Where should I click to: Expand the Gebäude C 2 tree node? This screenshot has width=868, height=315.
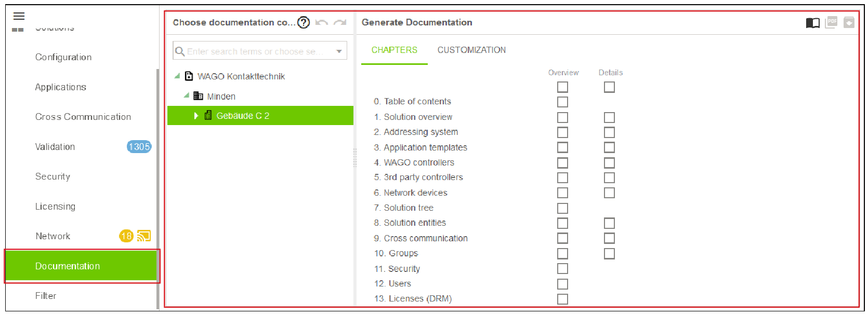point(196,116)
